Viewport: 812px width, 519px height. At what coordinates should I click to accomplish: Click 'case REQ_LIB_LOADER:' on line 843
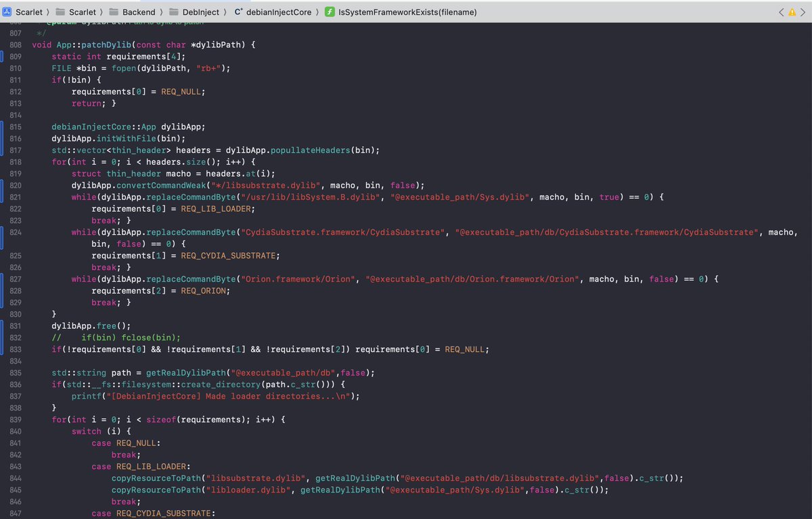[141, 466]
